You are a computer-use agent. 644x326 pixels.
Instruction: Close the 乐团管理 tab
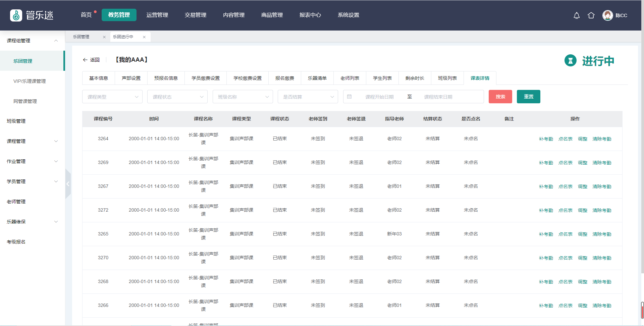[x=104, y=37]
